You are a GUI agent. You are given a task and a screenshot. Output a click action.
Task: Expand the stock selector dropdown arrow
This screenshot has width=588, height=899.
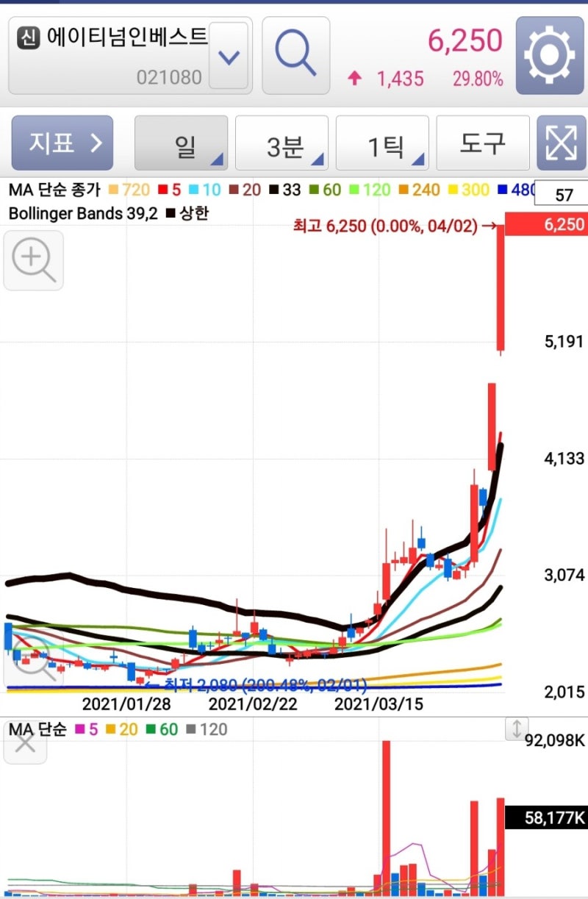click(x=230, y=56)
